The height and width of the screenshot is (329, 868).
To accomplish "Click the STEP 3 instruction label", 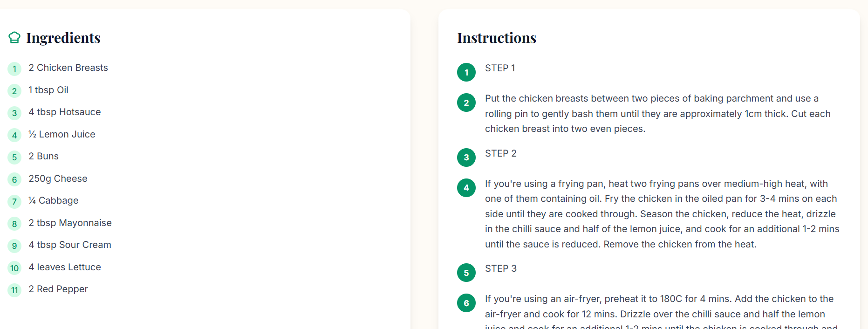I will (x=501, y=268).
